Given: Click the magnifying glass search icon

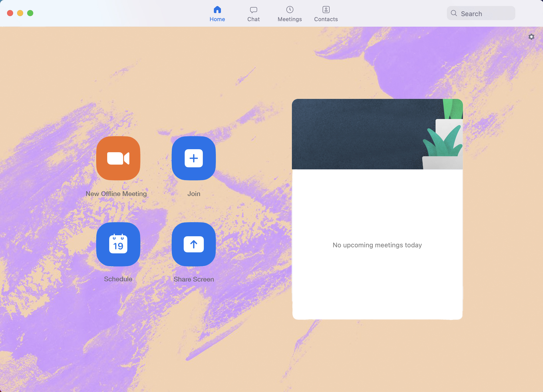Looking at the screenshot, I should point(454,13).
